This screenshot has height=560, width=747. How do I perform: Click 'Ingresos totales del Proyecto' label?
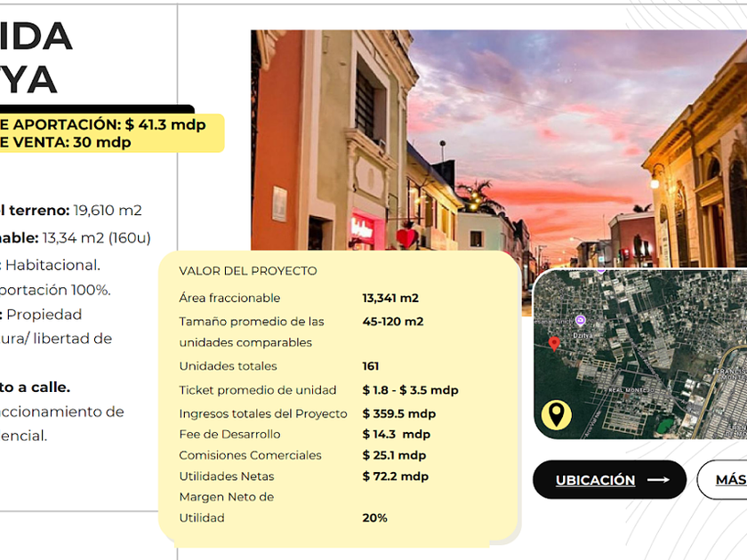(x=263, y=414)
